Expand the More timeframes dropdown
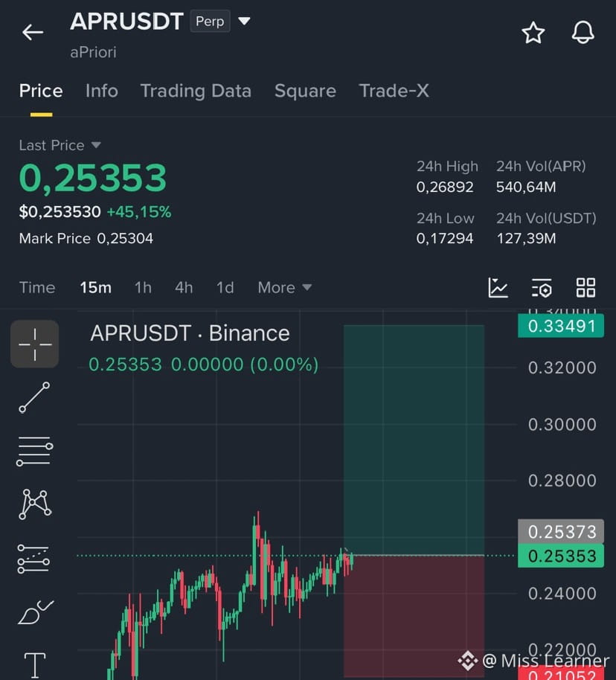Image resolution: width=616 pixels, height=680 pixels. pyautogui.click(x=285, y=287)
